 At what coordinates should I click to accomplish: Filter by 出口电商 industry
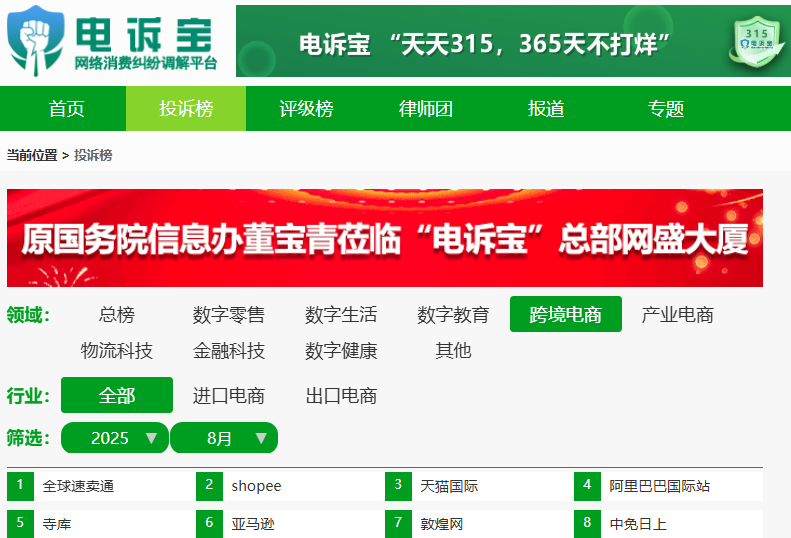[x=341, y=395]
